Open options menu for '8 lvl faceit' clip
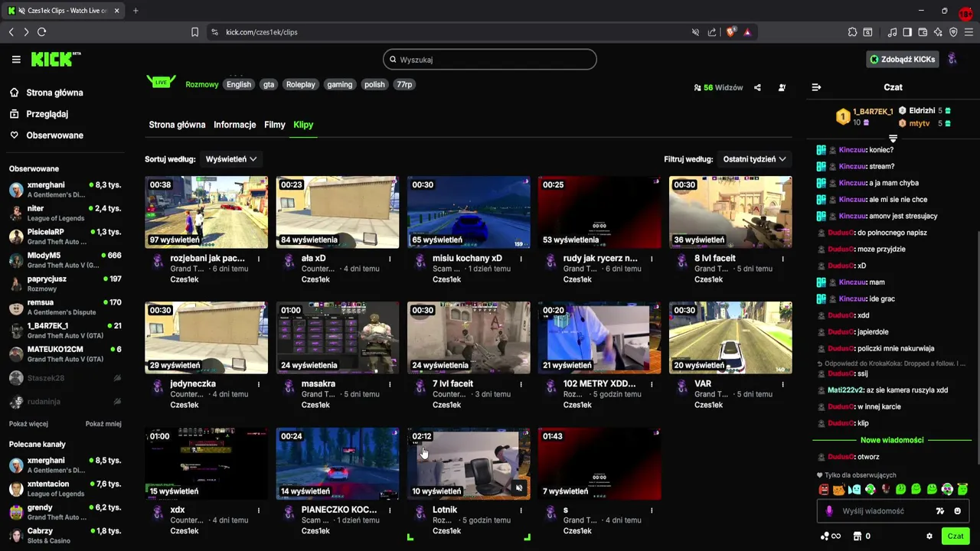Screen dimensions: 980x551 point(782,259)
